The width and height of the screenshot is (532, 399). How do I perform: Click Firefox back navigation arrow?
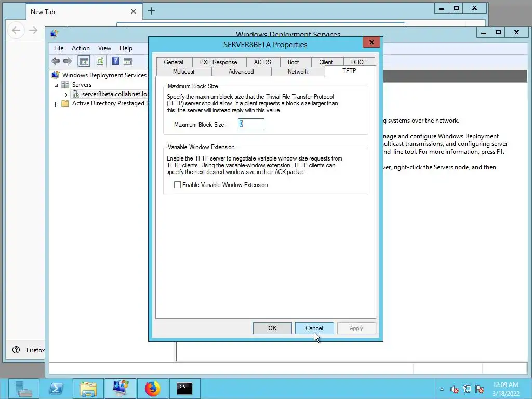click(x=16, y=30)
